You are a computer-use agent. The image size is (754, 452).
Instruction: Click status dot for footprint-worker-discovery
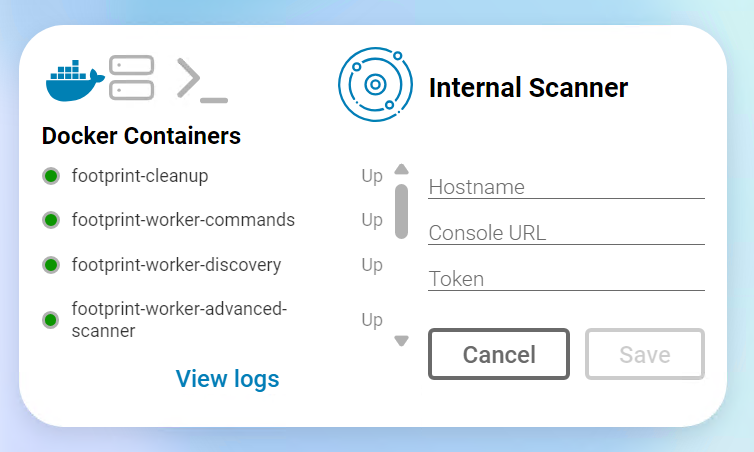pyautogui.click(x=51, y=265)
